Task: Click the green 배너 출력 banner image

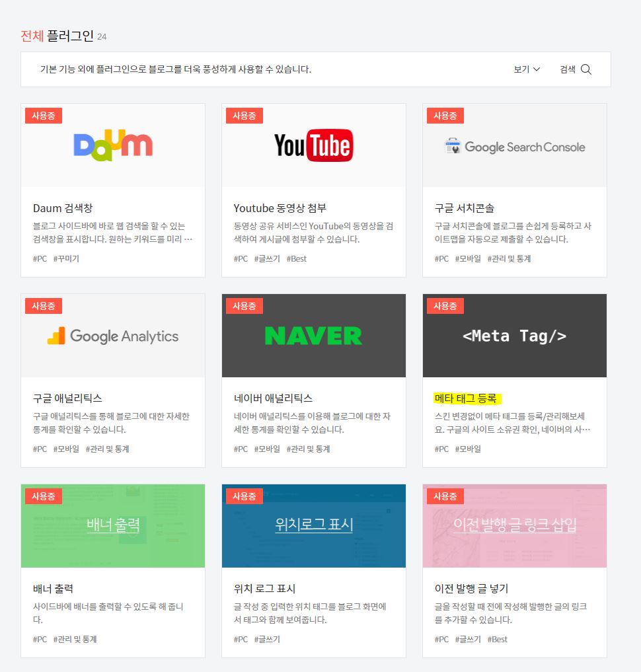Action: tap(113, 526)
